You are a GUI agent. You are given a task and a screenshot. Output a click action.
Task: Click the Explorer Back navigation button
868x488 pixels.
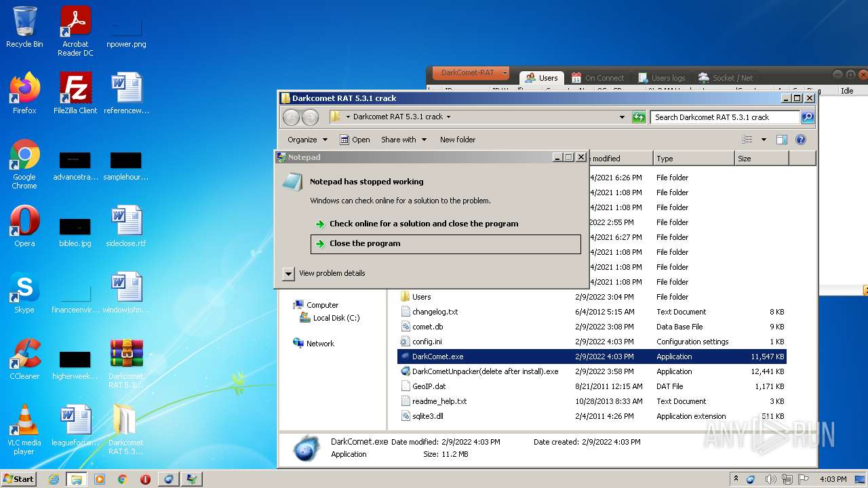(x=291, y=117)
